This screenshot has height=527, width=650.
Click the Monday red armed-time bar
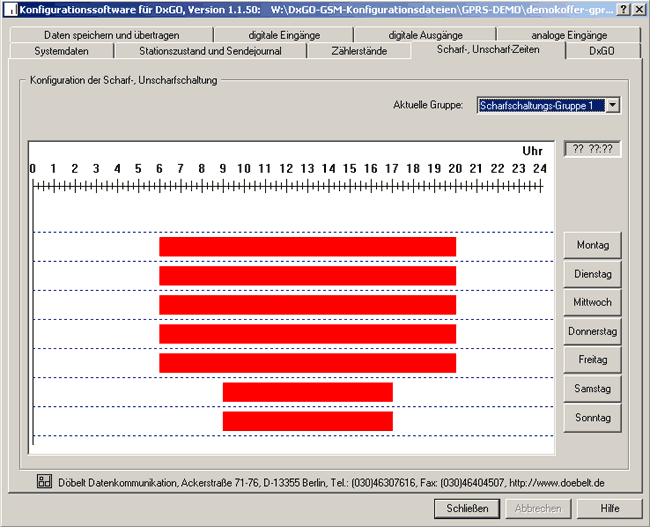coord(308,247)
